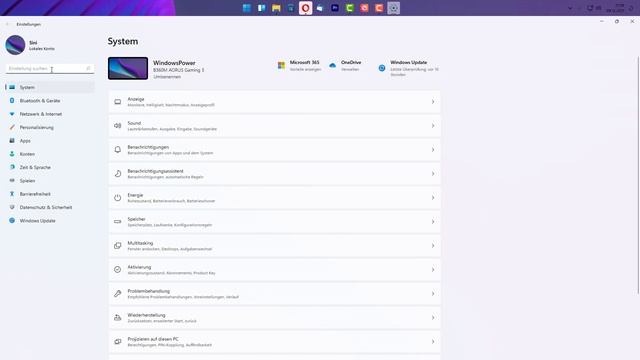Click the Sini user avatar
The image size is (640, 360).
click(15, 45)
